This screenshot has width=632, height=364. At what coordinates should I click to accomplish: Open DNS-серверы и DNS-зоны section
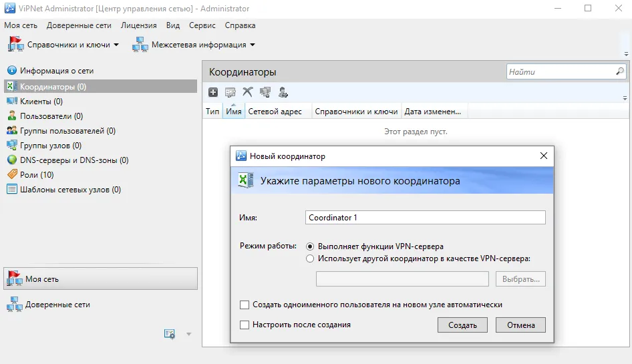click(x=68, y=160)
